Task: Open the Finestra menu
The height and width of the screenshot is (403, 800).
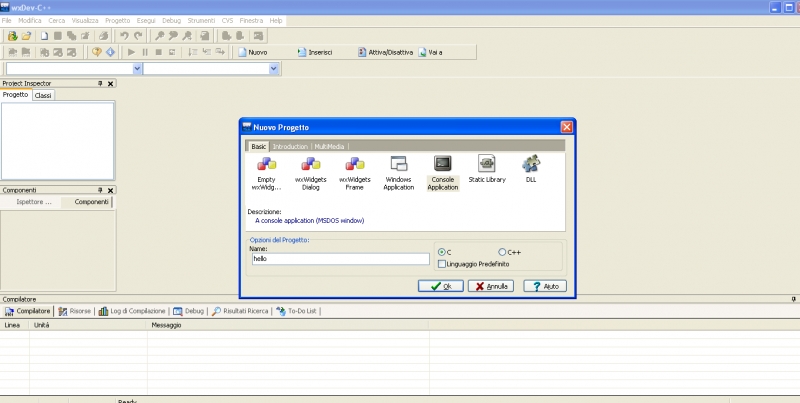Action: [x=251, y=21]
